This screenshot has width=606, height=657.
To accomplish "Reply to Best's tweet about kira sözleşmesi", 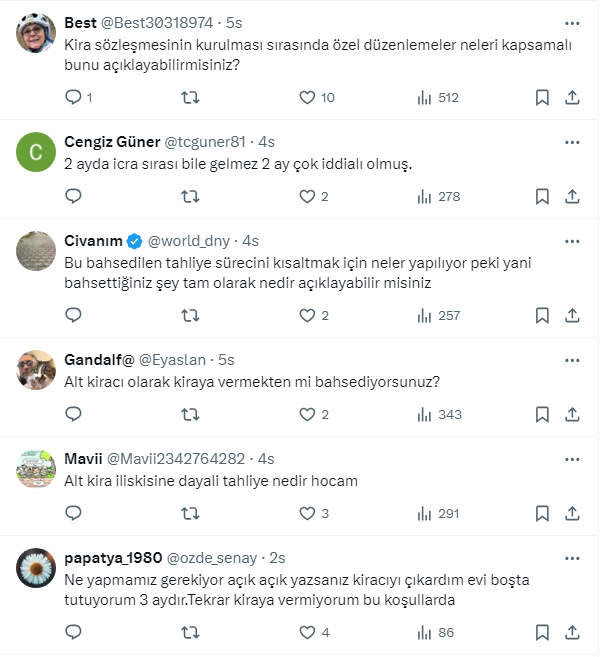I will pyautogui.click(x=73, y=98).
